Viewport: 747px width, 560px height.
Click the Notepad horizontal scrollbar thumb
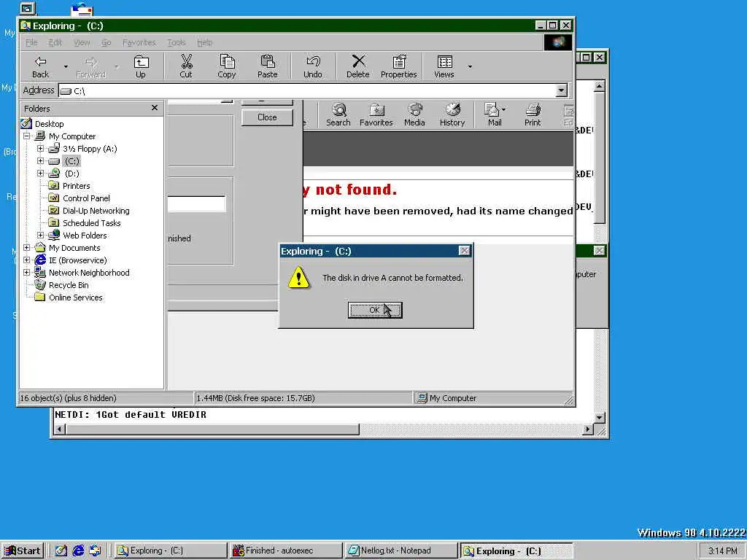click(213, 429)
